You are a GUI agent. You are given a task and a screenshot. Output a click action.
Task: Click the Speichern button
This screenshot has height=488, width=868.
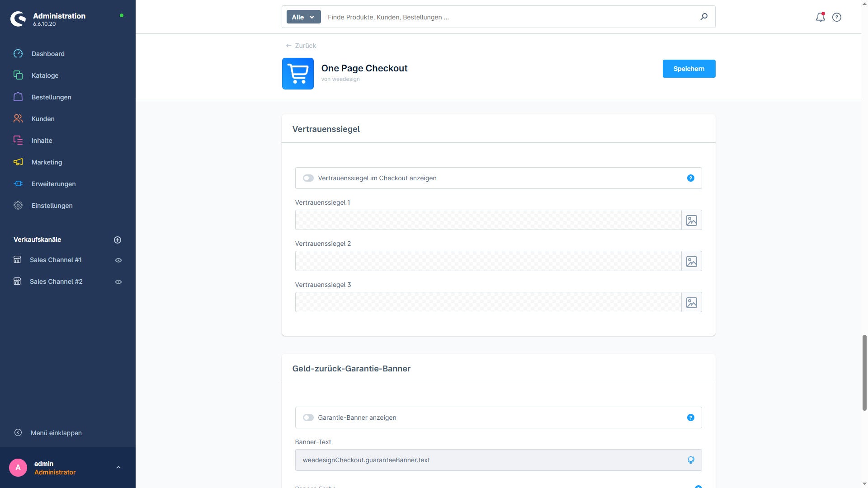pyautogui.click(x=689, y=69)
